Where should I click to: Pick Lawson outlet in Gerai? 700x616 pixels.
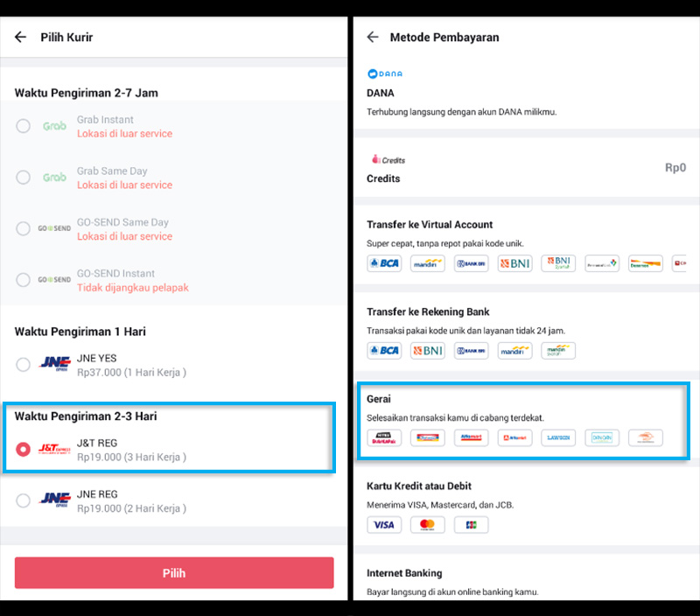(x=558, y=437)
